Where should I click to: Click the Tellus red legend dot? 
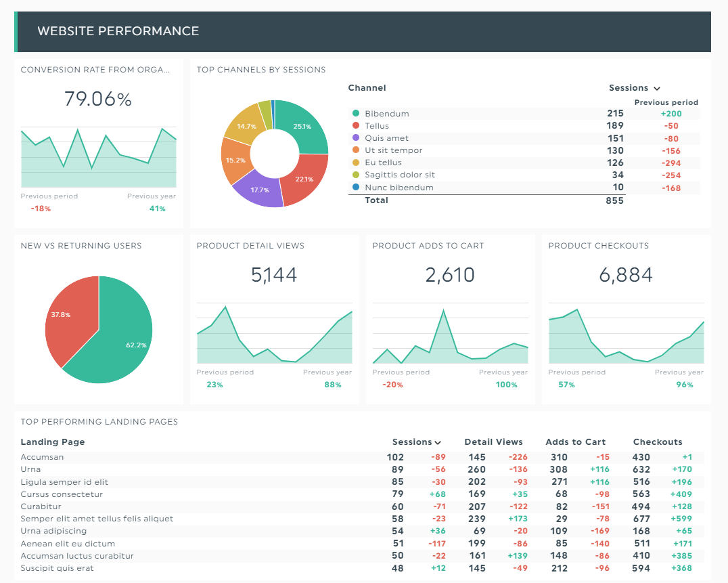356,125
